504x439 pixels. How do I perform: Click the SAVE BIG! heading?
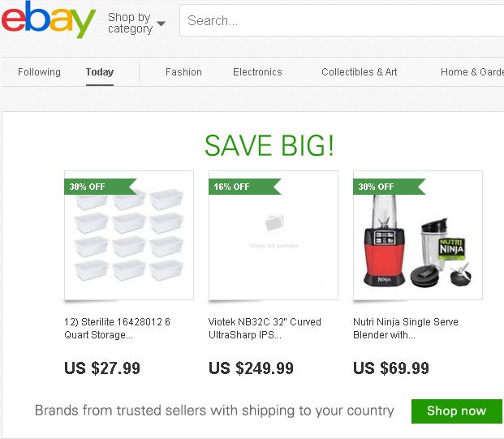click(x=269, y=145)
